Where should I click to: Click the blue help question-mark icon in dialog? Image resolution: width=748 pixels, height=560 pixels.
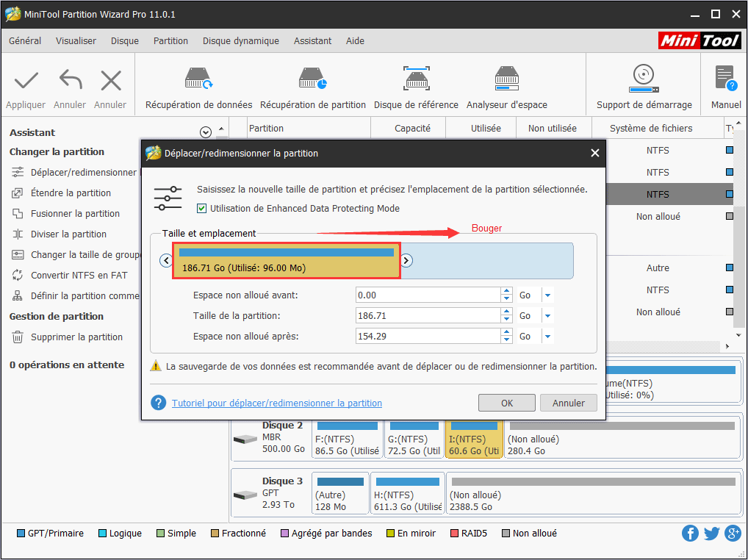pos(159,403)
